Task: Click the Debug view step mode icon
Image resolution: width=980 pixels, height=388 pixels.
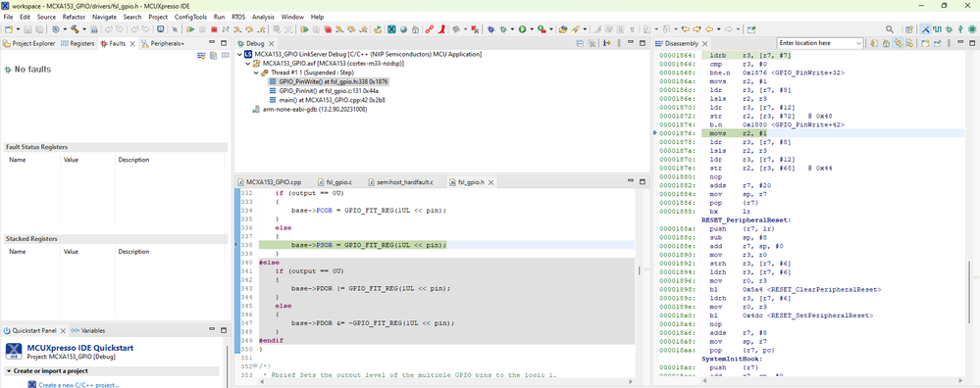Action: click(606, 43)
